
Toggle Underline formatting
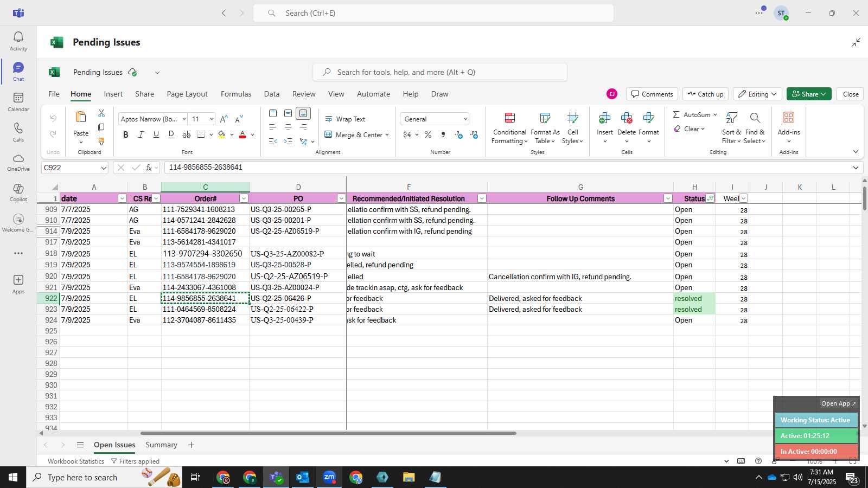[x=156, y=134]
